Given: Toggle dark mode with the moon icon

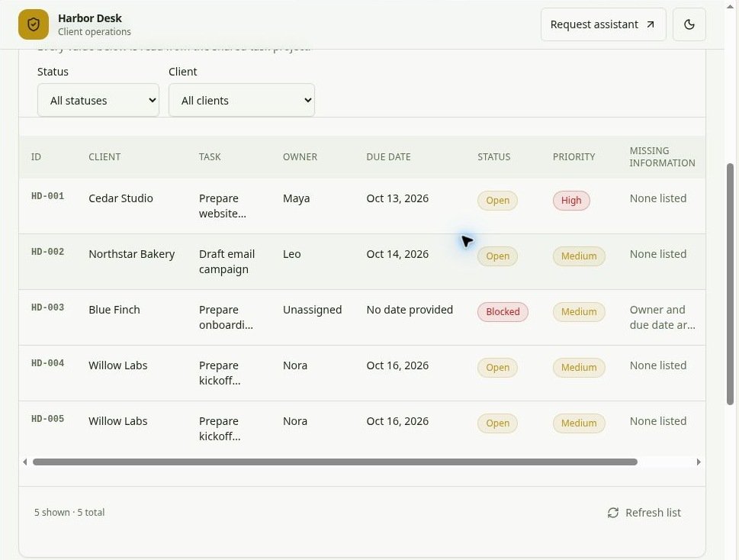Looking at the screenshot, I should click(689, 24).
